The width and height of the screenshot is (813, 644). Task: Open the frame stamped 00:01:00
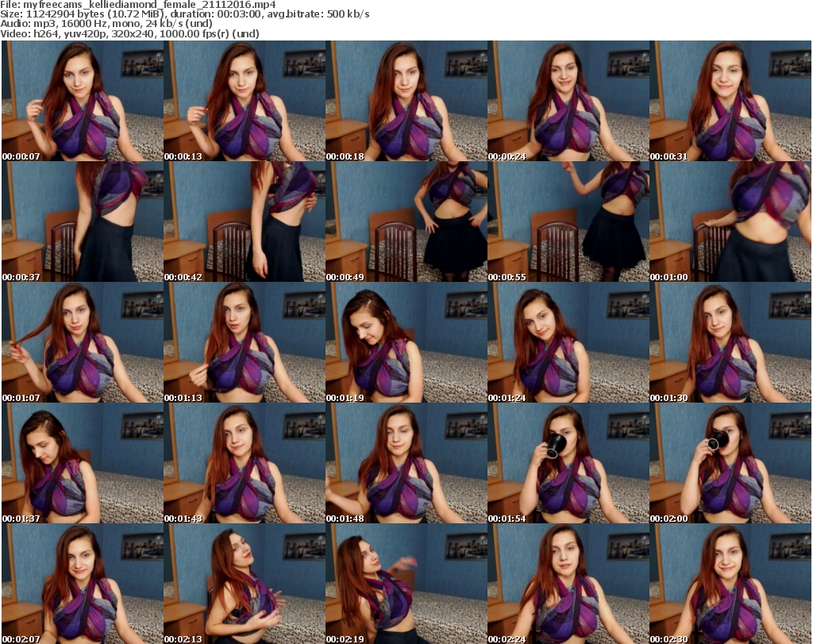tap(730, 222)
